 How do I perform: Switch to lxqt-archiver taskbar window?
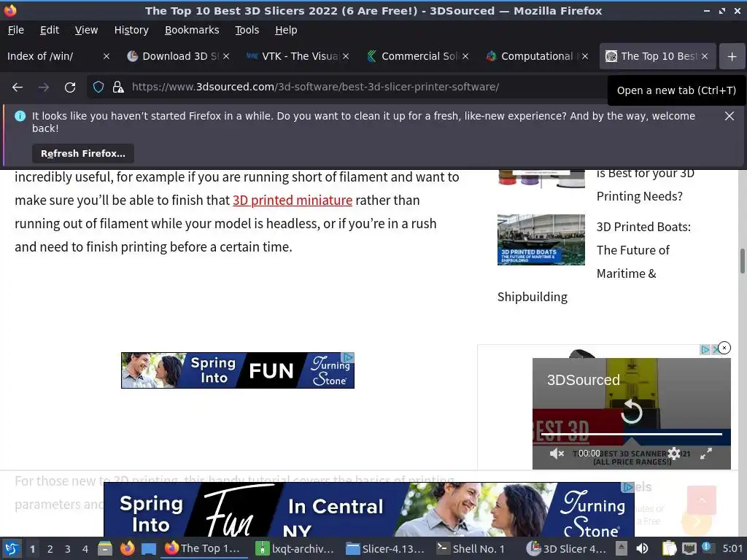pyautogui.click(x=295, y=548)
